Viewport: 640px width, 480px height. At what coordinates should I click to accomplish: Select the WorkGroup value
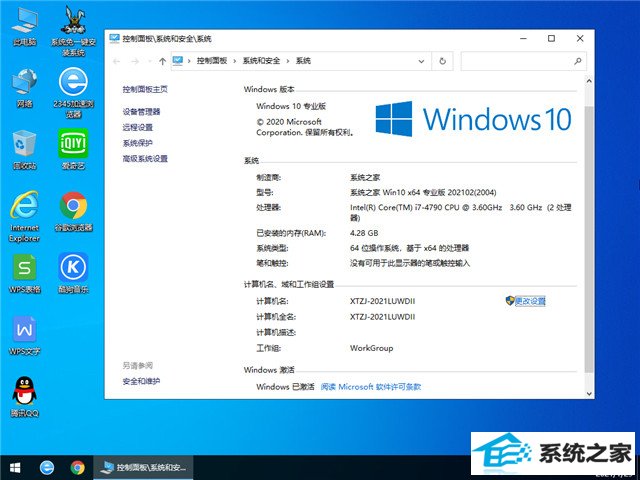(x=371, y=348)
